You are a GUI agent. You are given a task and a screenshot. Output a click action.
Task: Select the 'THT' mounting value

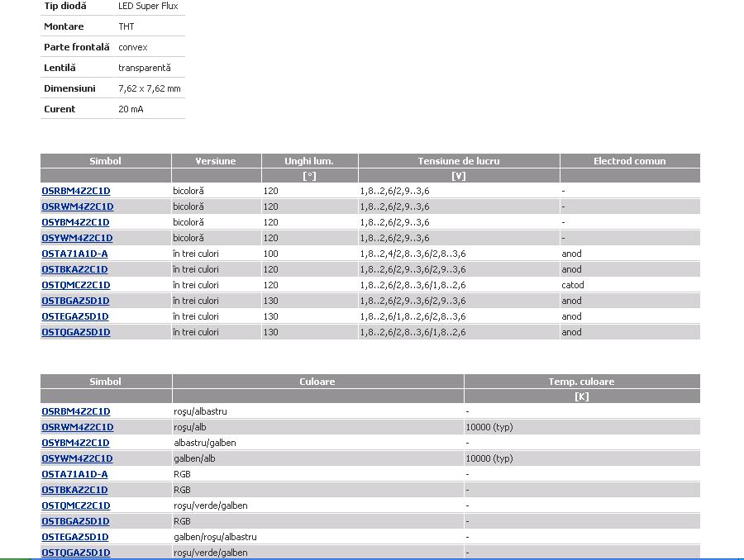tap(126, 26)
